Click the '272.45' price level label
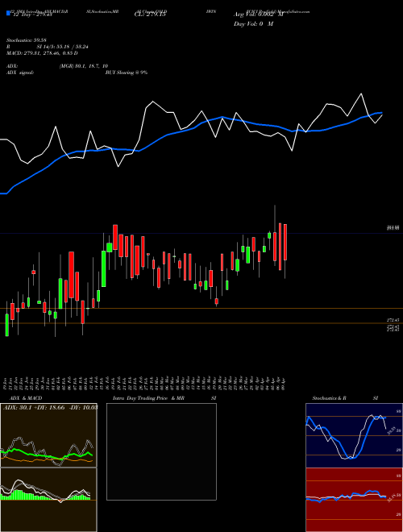 [393, 320]
